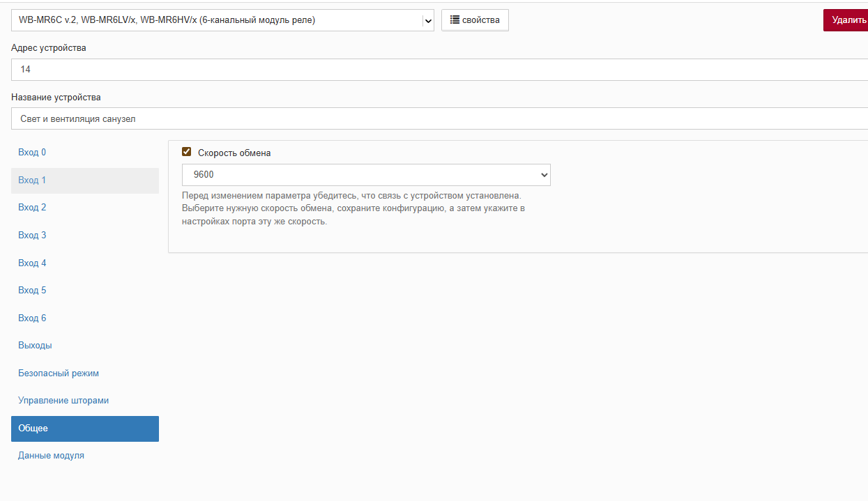Screen dimensions: 868x501
Task: Click the Удалить button
Action: pyautogui.click(x=848, y=20)
